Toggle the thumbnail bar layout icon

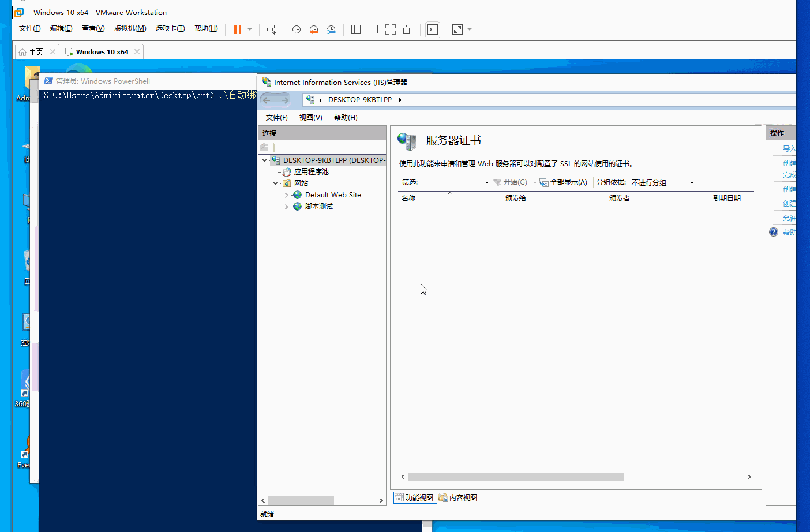click(373, 29)
